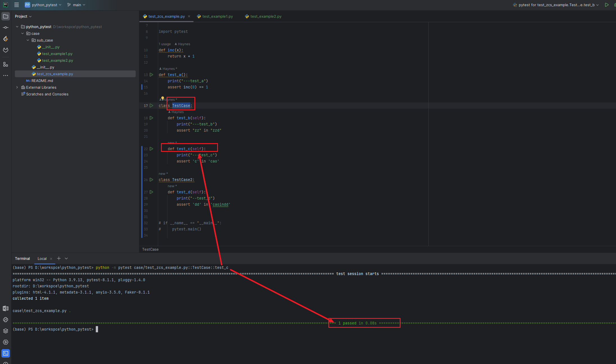Screen dimensions: 616x364
Task: Run test_a using its gutter icon
Action: (x=151, y=75)
